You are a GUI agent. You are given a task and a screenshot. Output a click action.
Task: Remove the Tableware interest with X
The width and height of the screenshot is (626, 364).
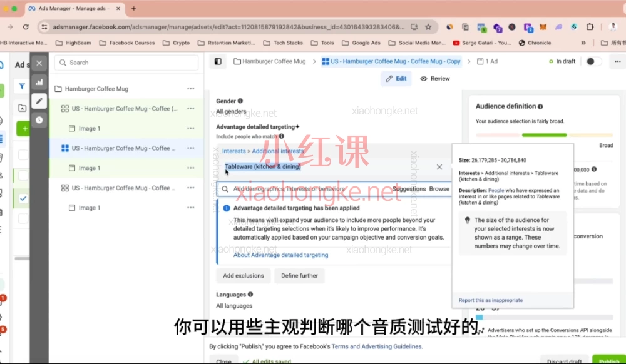[439, 167]
